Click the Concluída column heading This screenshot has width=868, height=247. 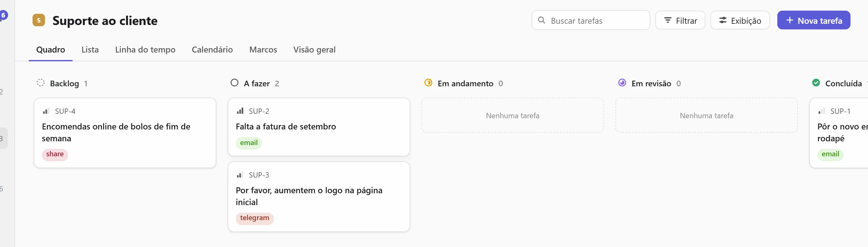pyautogui.click(x=843, y=83)
